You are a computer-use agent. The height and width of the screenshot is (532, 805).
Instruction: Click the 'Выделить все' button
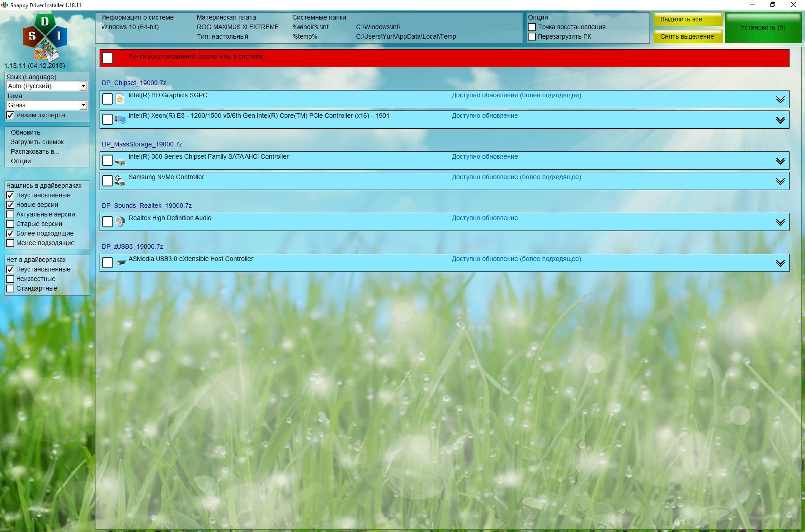point(687,20)
